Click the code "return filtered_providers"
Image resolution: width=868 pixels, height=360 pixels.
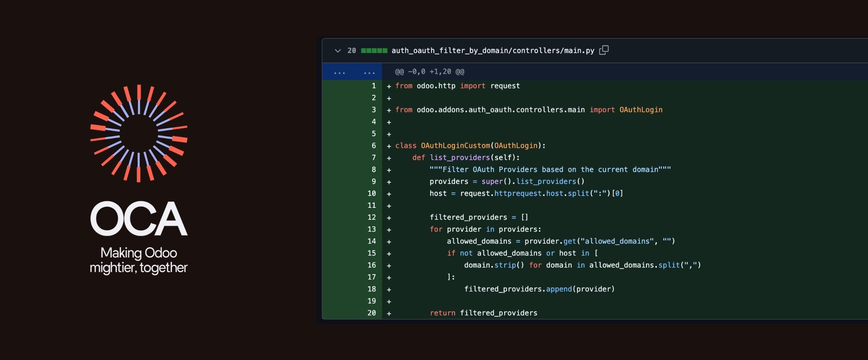click(x=484, y=313)
